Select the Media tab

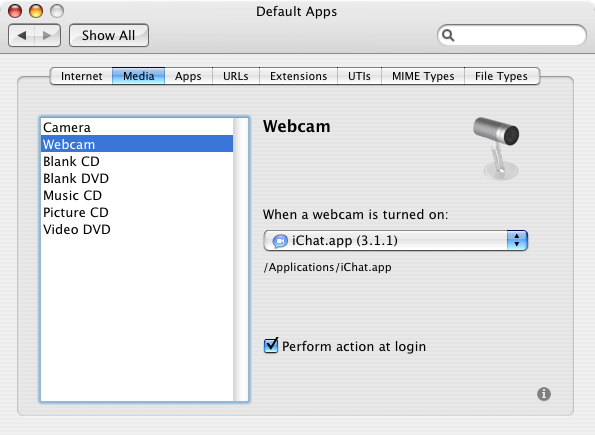(x=139, y=76)
